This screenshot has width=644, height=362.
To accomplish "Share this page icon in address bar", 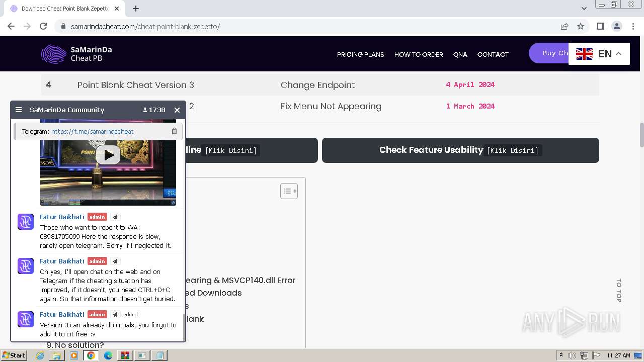I will (565, 26).
